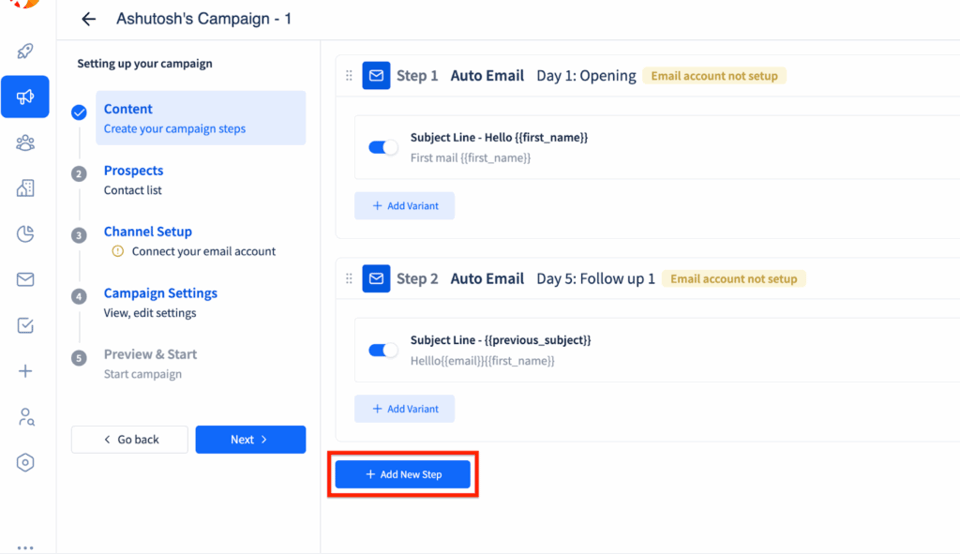Select the Campaign Settings setup step
Image resolution: width=960 pixels, height=554 pixels.
pos(160,293)
